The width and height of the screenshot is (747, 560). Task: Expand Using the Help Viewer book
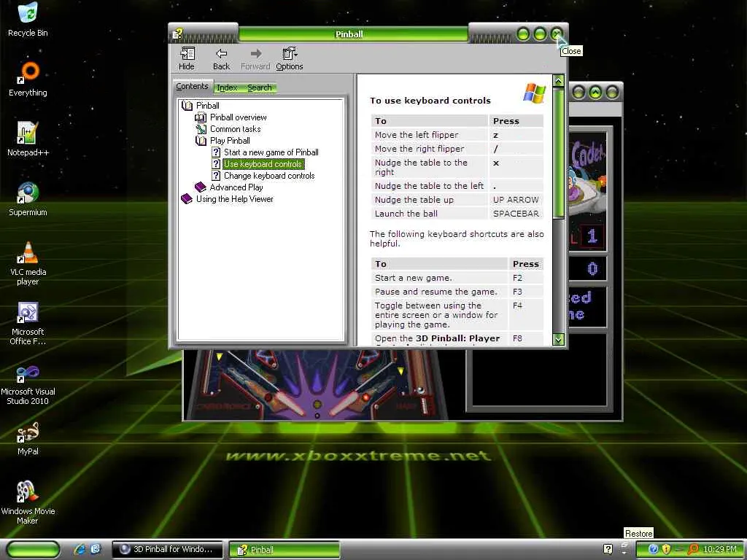point(234,199)
